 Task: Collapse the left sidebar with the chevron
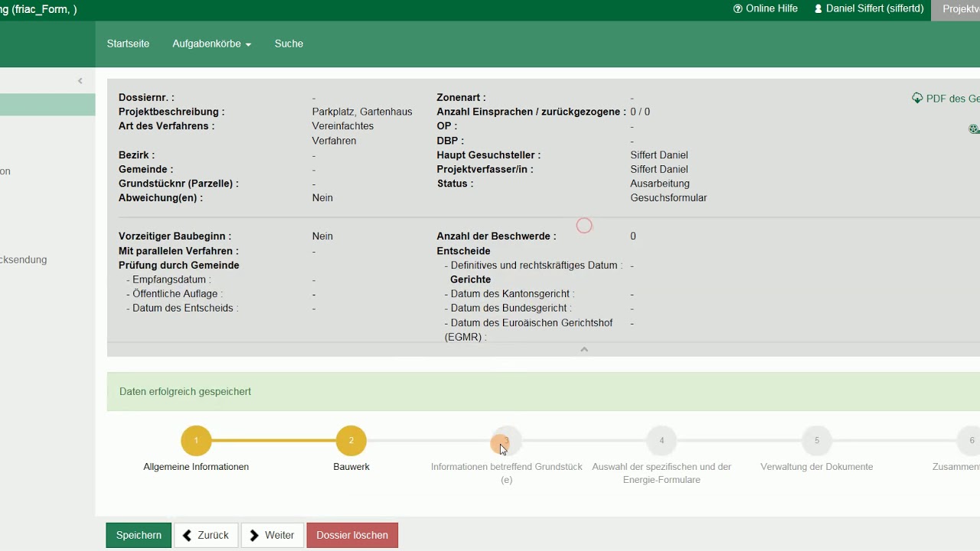(80, 81)
